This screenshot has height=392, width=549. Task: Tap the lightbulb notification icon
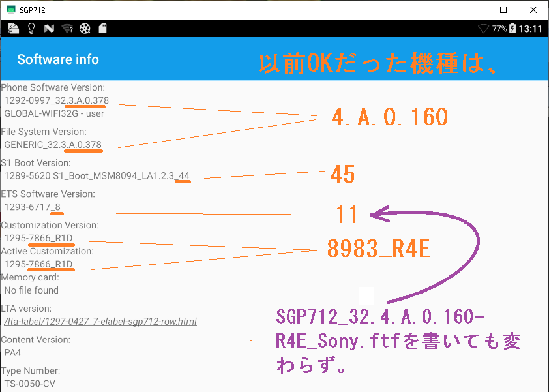click(31, 29)
